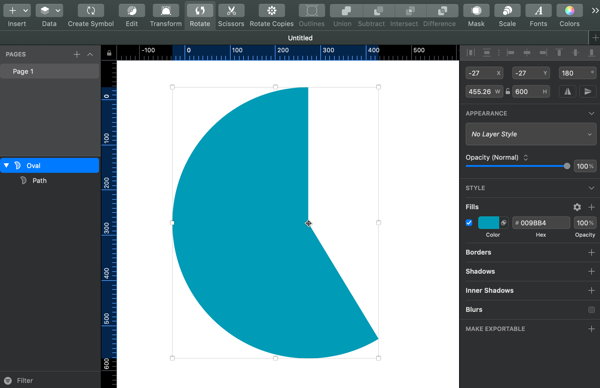Screen dimensions: 600x388
Task: Align layer vertical centers
Action: click(576, 52)
